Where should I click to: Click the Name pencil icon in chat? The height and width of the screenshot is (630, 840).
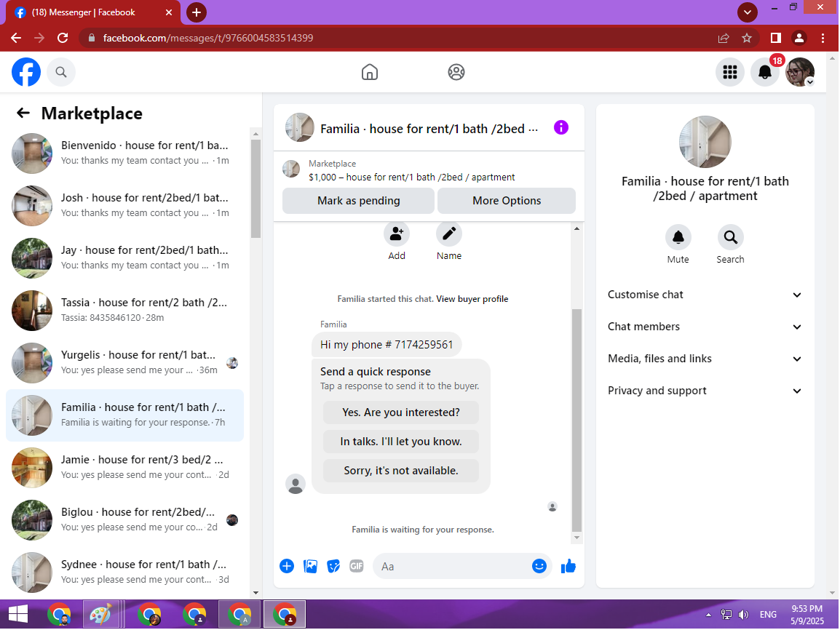449,234
